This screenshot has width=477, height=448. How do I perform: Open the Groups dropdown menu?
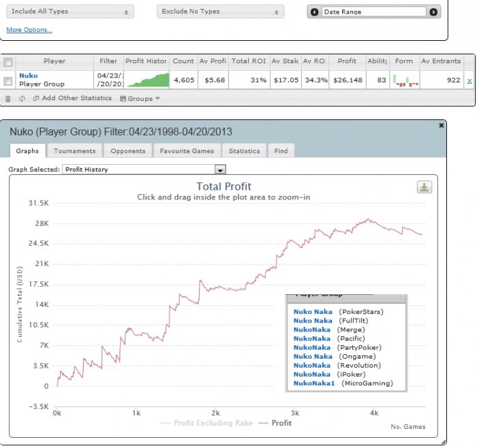[x=140, y=99]
